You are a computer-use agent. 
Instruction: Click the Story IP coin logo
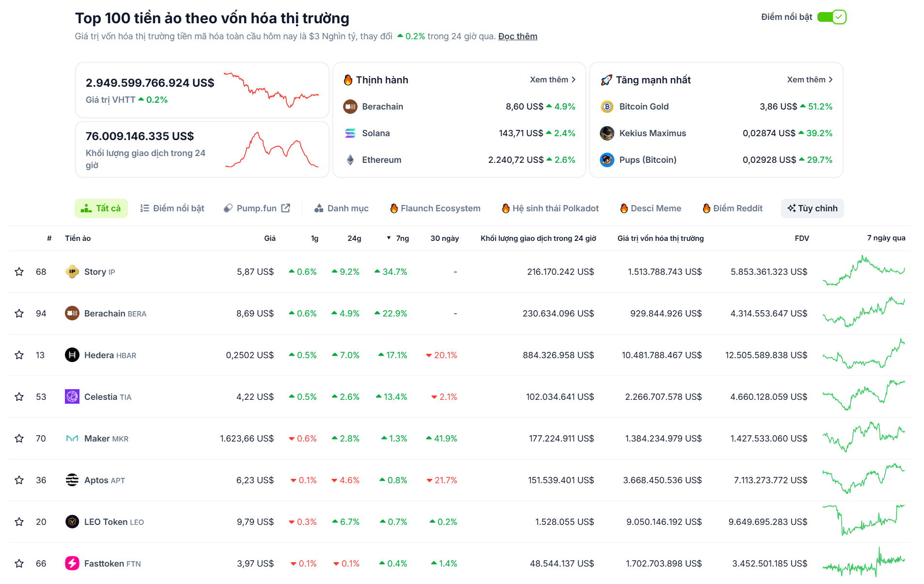pyautogui.click(x=72, y=272)
